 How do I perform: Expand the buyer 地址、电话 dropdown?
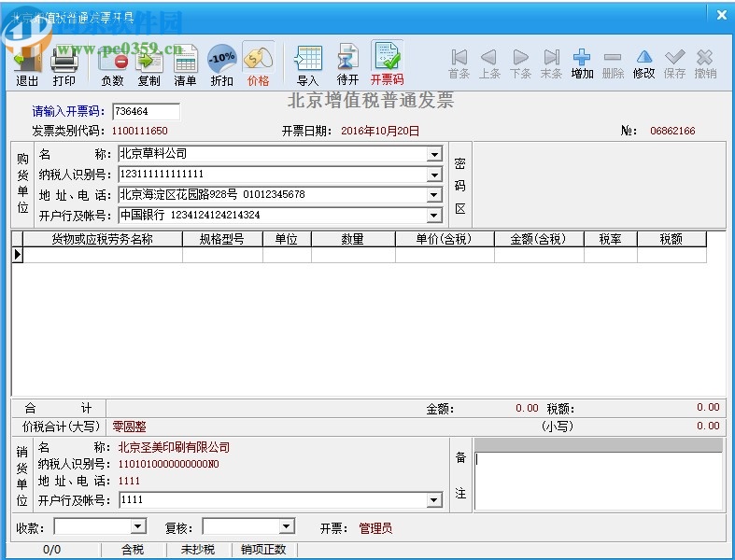(434, 195)
